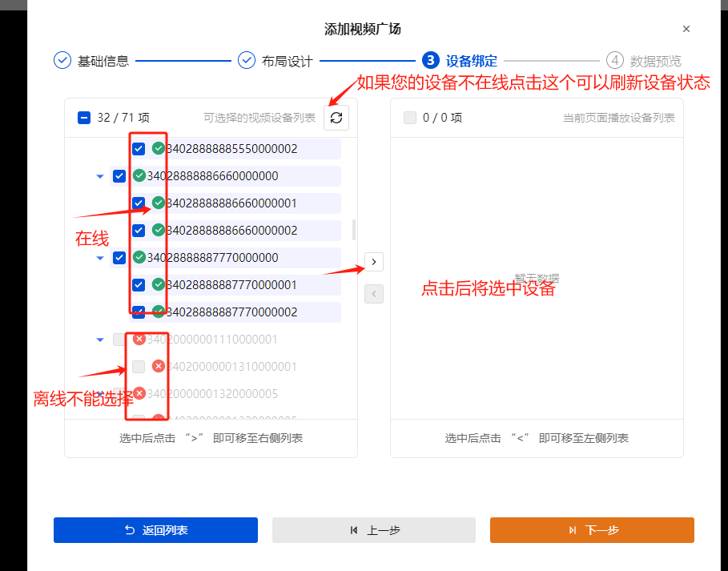Click the checkmark icon on 布局设计 step

pos(247,60)
